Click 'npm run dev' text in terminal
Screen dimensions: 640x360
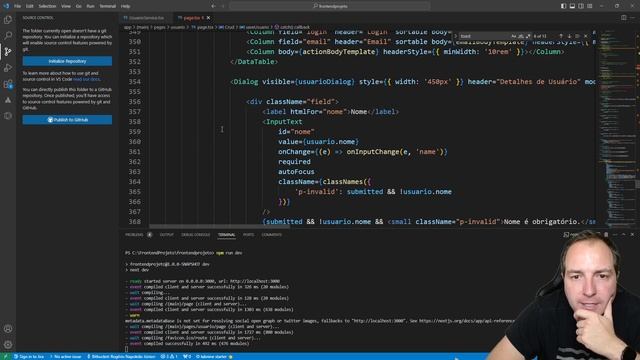coord(229,253)
